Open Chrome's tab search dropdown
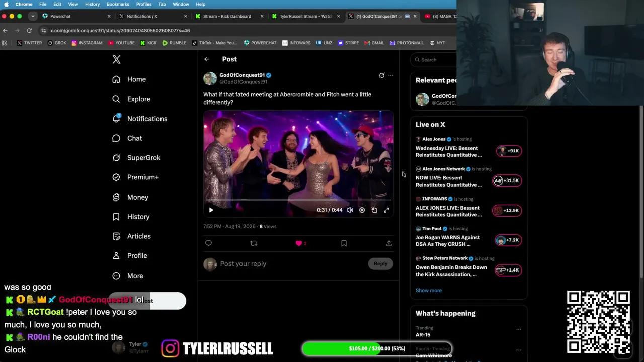Image resolution: width=644 pixels, height=362 pixels. tap(33, 16)
